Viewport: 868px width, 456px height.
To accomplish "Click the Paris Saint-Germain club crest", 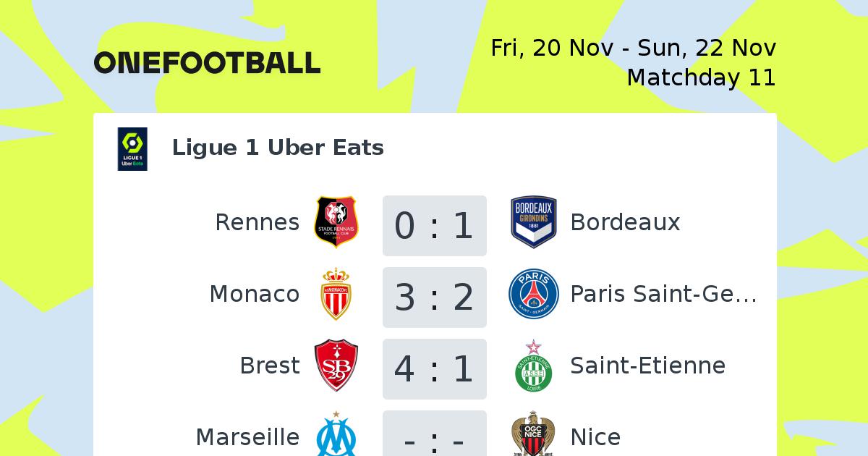I will coord(534,294).
